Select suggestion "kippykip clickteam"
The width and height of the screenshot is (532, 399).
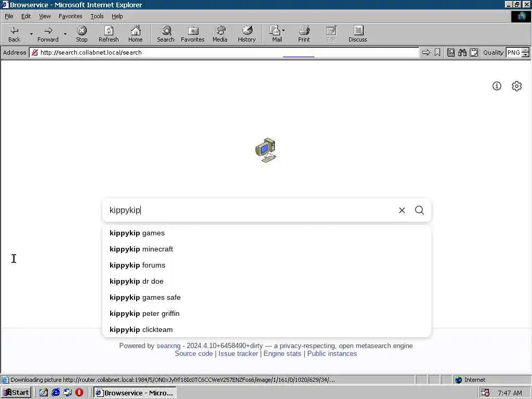pos(267,330)
